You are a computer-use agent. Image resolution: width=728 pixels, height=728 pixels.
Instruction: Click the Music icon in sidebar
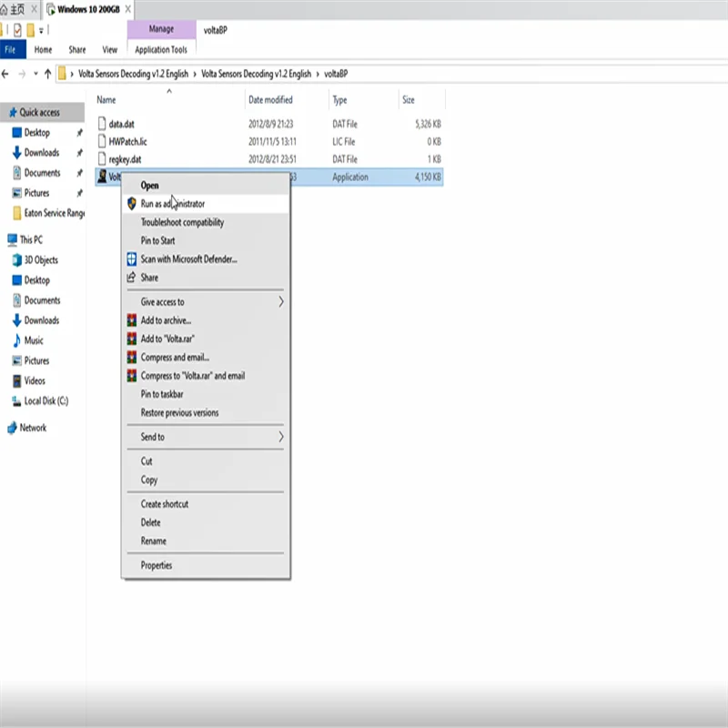coord(15,340)
